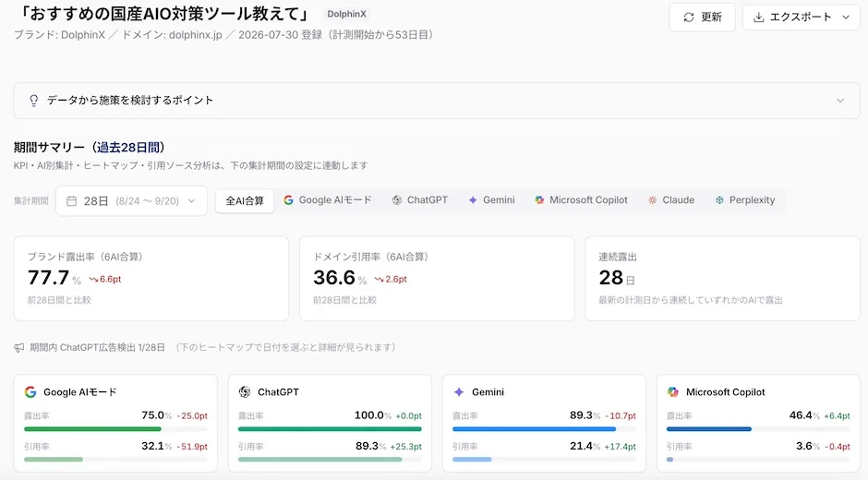Switch to the Gemini filter tab

491,200
